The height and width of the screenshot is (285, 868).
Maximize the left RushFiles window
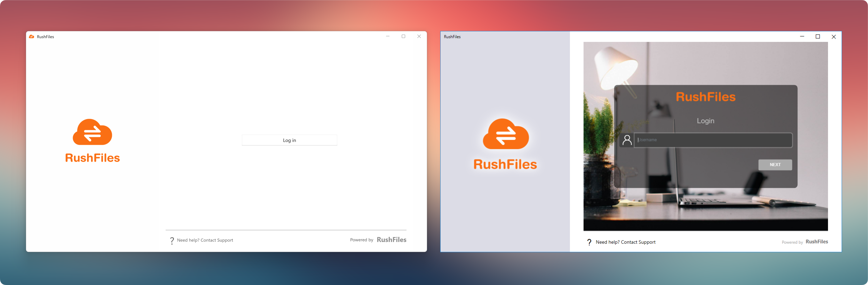[x=403, y=36]
